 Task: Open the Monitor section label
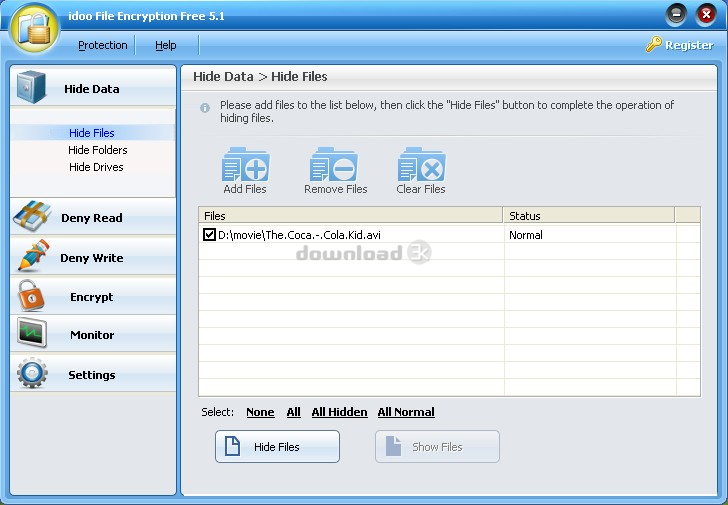(x=92, y=335)
